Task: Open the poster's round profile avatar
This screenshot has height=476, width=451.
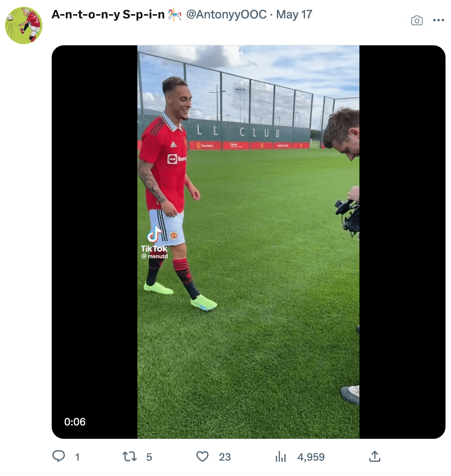Action: (x=24, y=25)
